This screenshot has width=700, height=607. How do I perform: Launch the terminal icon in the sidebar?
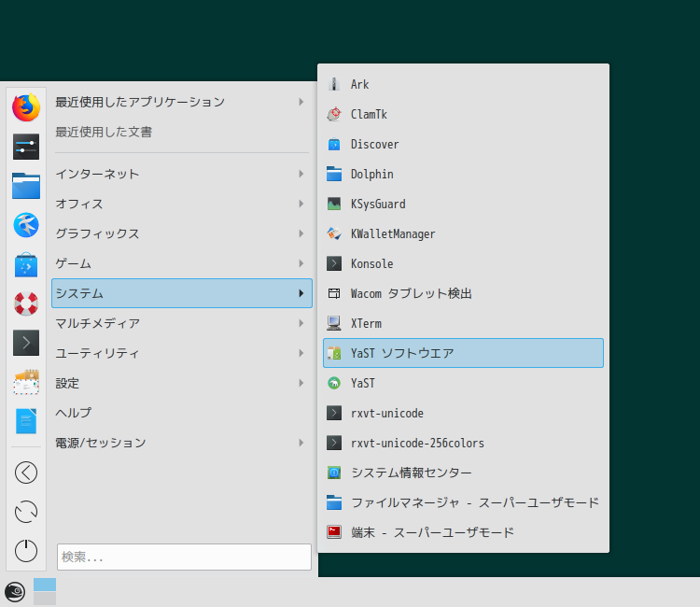(x=26, y=343)
